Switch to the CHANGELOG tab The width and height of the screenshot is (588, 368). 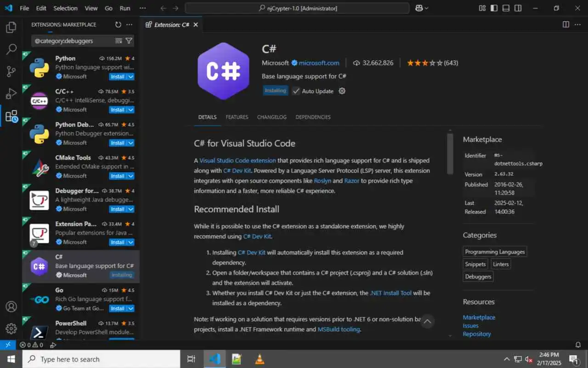click(x=271, y=117)
